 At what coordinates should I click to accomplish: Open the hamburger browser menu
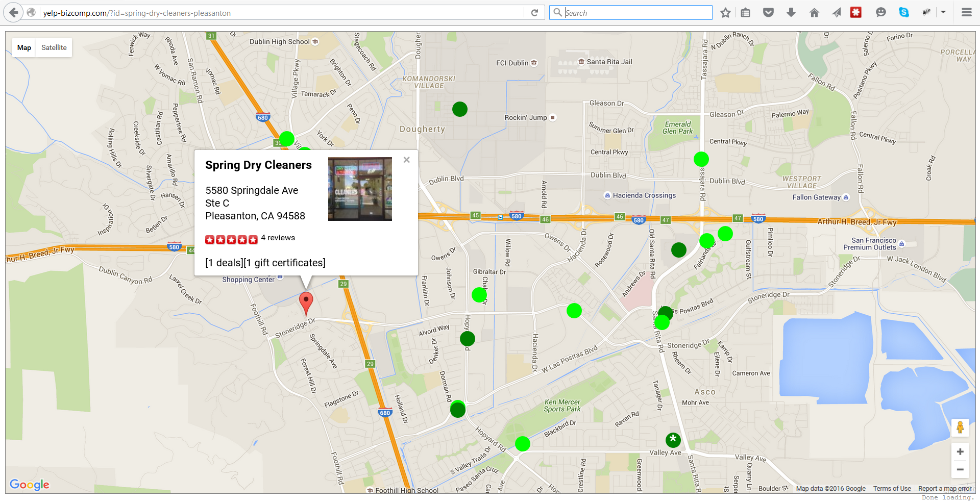(967, 13)
